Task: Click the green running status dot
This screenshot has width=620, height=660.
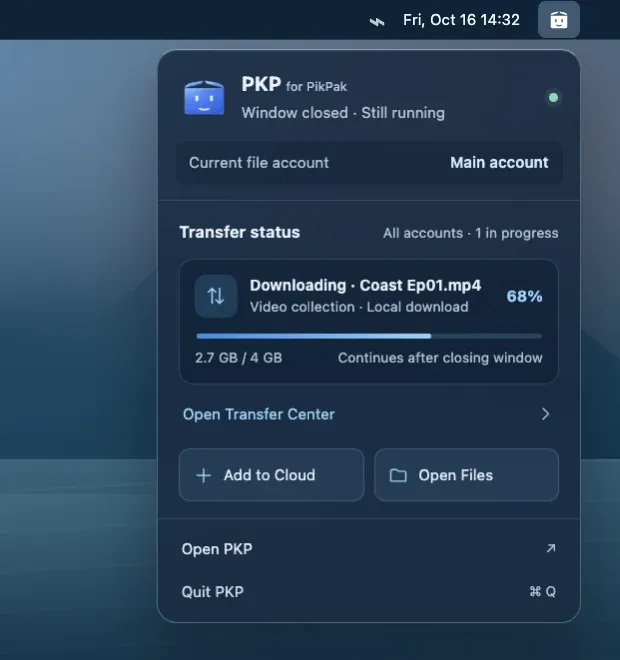Action: pos(553,98)
